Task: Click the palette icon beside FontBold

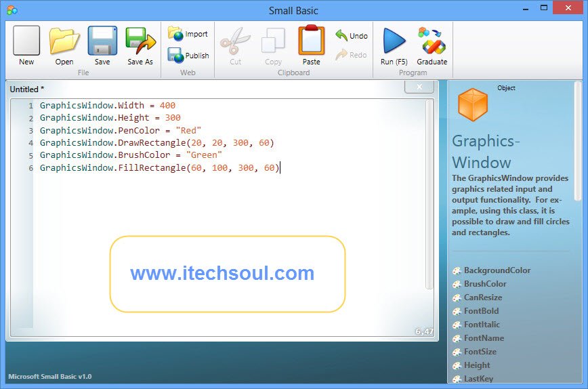Action: coord(457,311)
